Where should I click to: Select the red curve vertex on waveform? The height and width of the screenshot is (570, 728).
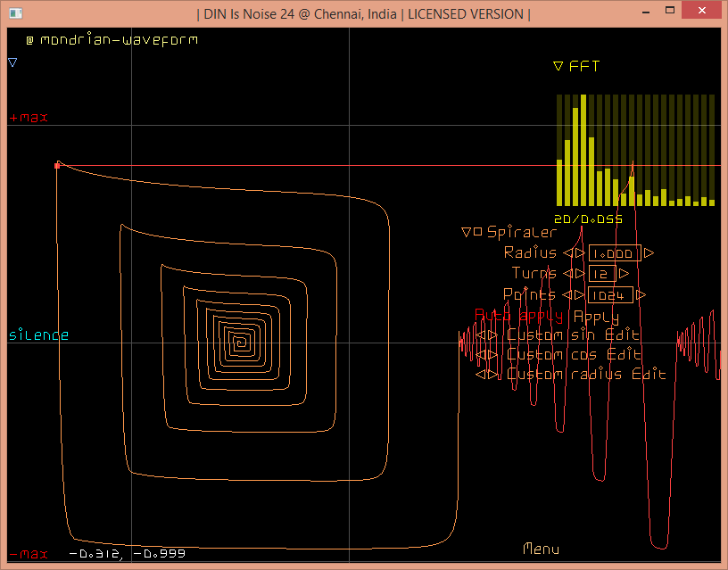coord(57,165)
